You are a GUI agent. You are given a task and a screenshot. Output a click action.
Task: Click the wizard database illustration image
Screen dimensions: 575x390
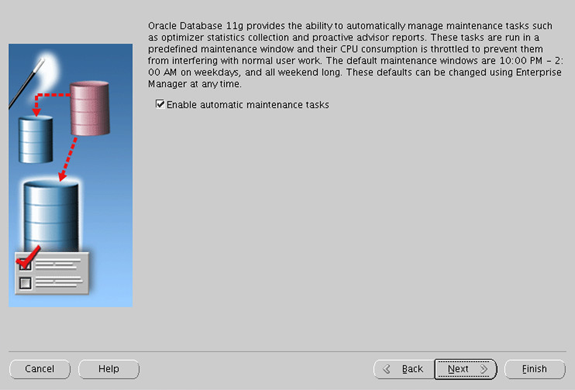pos(70,175)
